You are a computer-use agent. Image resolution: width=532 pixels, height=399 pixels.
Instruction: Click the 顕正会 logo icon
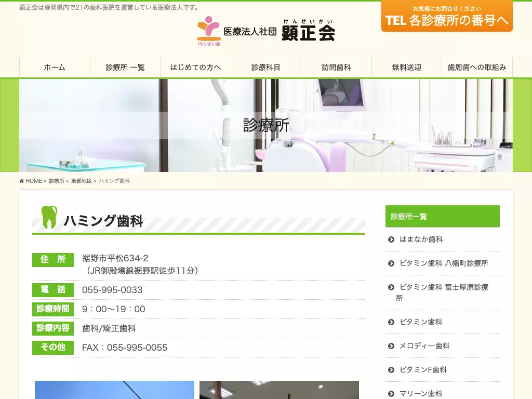[209, 31]
